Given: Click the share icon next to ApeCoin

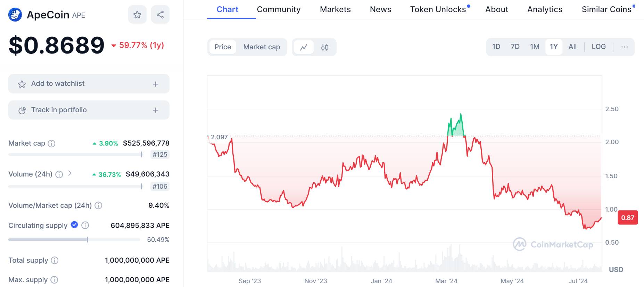Looking at the screenshot, I should [160, 15].
